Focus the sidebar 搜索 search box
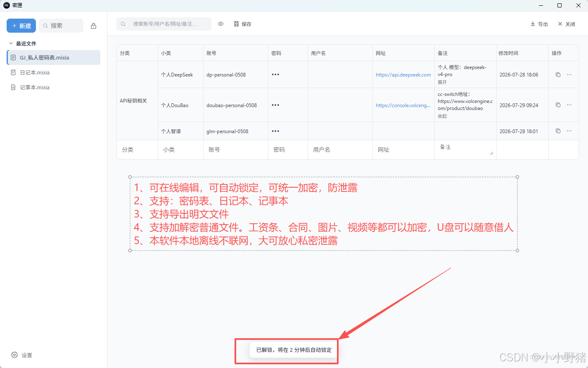Screen dimensions: 588x368 coord(61,26)
